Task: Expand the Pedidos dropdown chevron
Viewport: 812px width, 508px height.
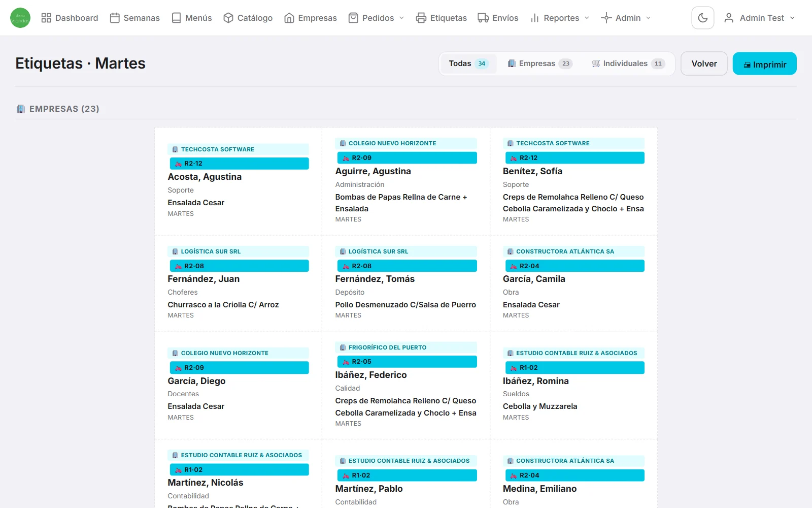Action: [x=401, y=18]
